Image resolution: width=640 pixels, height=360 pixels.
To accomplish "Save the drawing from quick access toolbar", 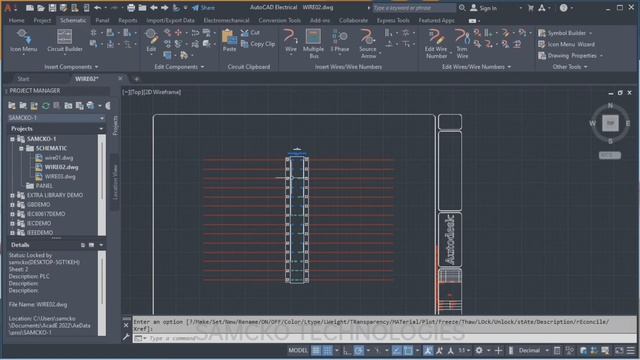I will pyautogui.click(x=52, y=8).
